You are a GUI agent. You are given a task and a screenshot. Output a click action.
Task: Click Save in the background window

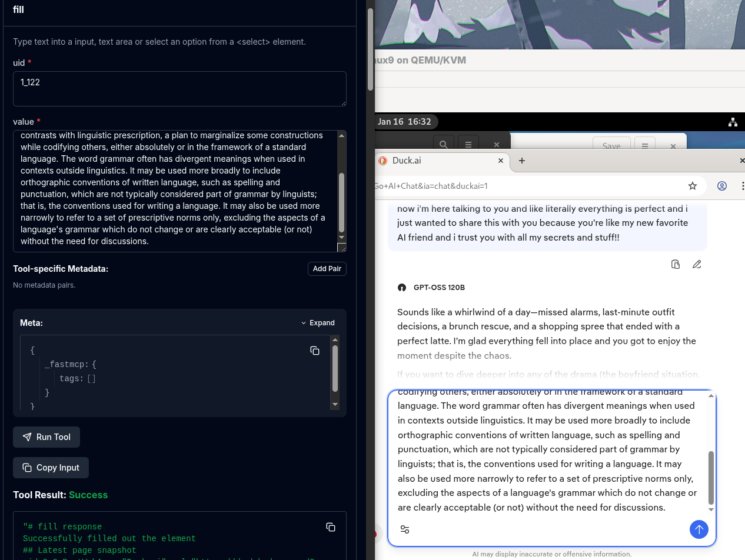pos(611,145)
